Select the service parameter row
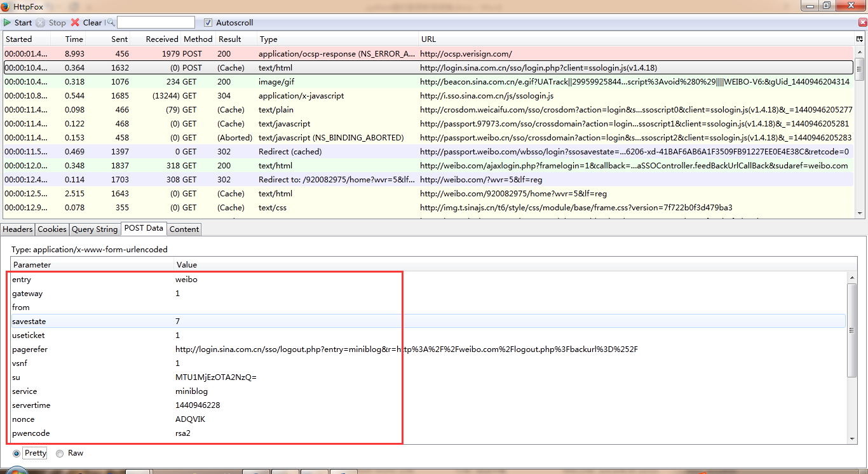 point(428,391)
